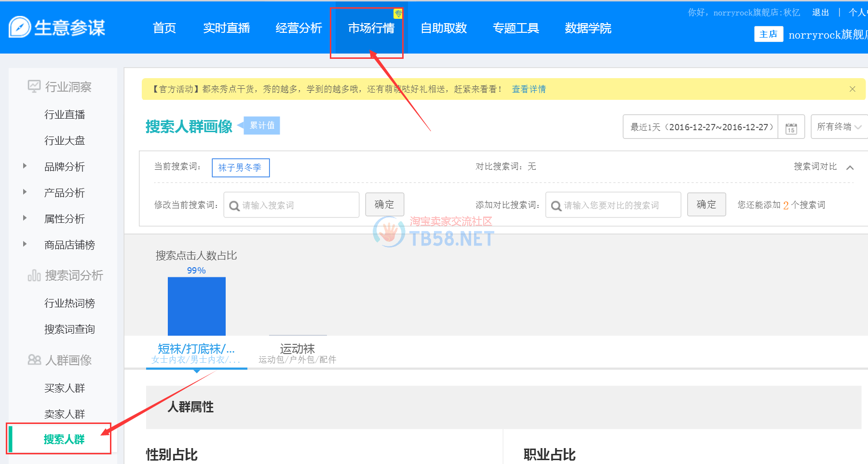Click the 生意参谋 compass logo icon
Image resolution: width=868 pixels, height=464 pixels.
tap(20, 27)
